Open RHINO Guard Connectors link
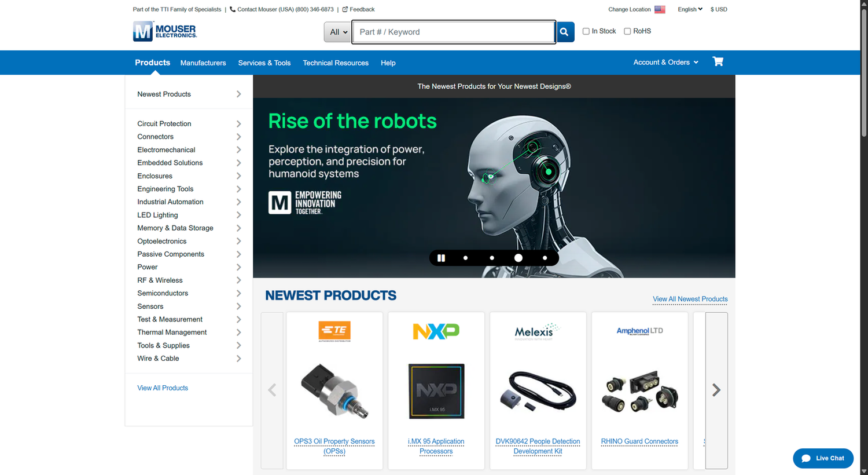 (x=639, y=441)
